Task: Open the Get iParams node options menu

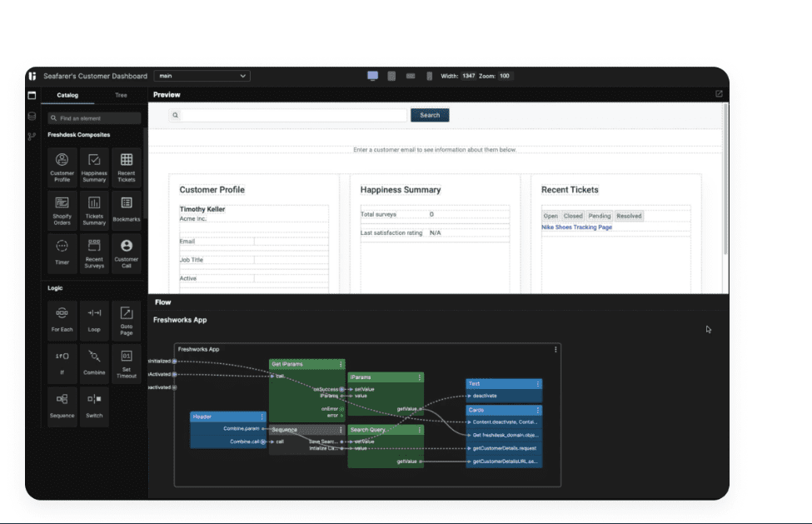Action: (x=341, y=365)
